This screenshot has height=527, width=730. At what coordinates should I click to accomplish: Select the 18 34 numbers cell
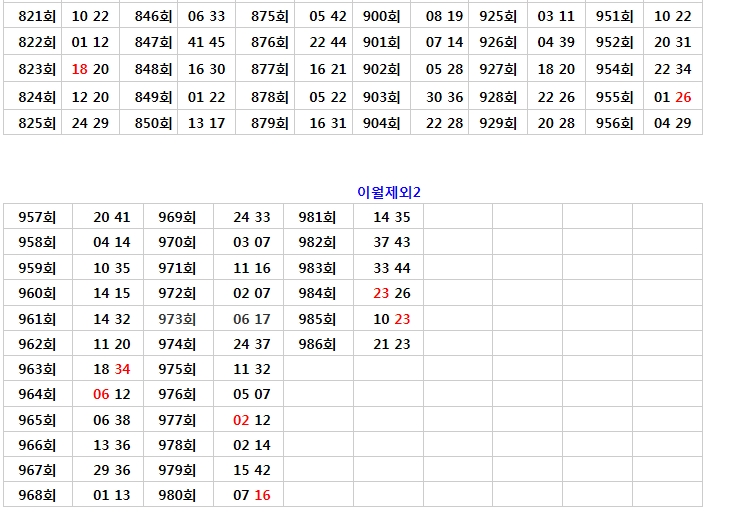[112, 369]
